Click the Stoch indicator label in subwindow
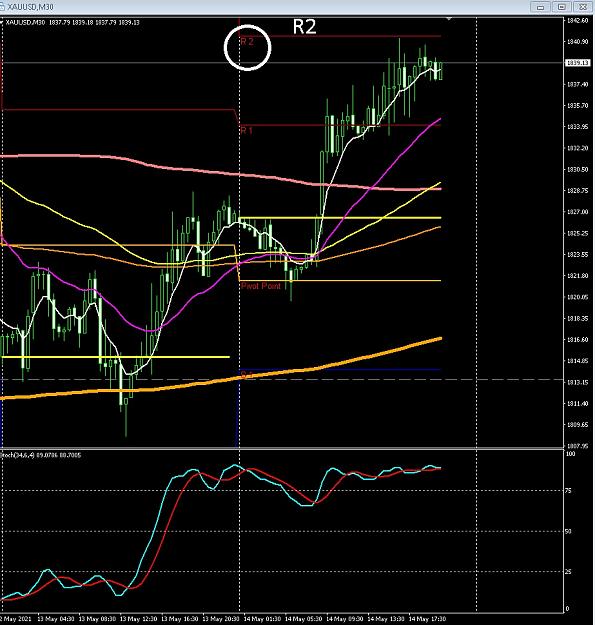595x625 pixels. point(41,455)
